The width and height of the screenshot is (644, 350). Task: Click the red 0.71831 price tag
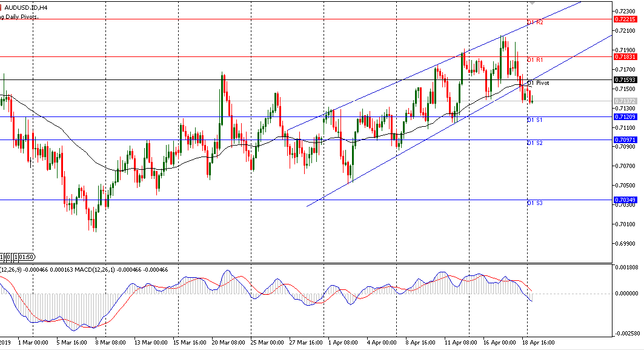[625, 57]
